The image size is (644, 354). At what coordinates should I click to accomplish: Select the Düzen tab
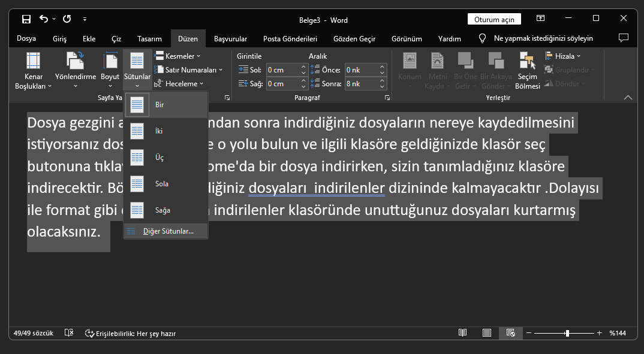click(x=188, y=38)
